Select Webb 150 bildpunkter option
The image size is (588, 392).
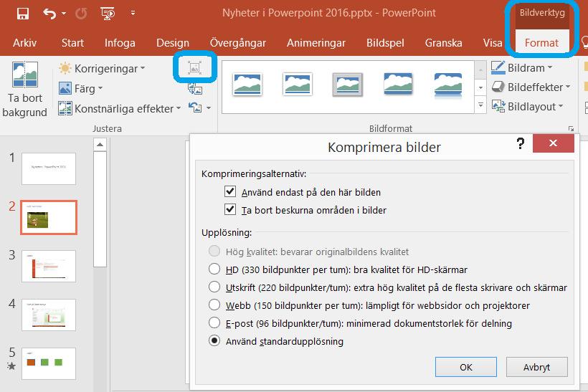(214, 305)
